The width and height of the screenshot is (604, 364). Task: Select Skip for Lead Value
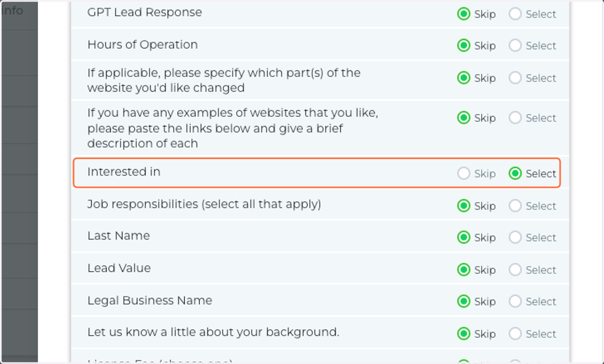[x=464, y=270]
